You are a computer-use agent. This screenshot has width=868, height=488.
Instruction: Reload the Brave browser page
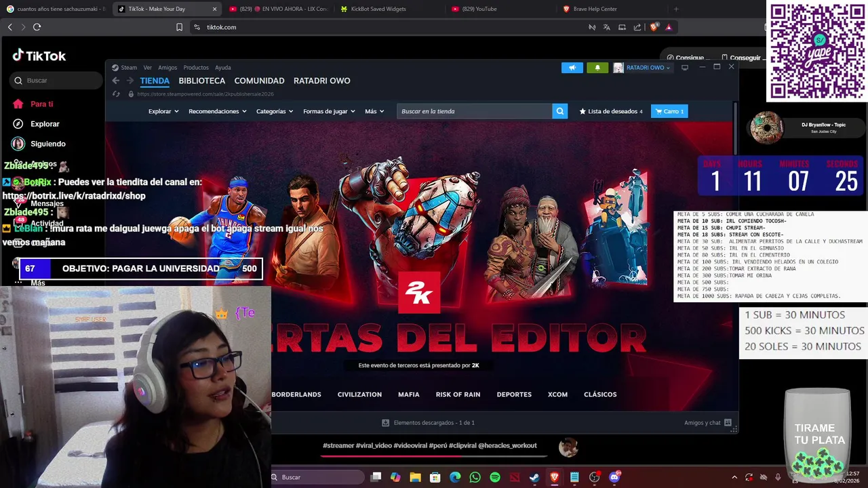click(x=37, y=27)
